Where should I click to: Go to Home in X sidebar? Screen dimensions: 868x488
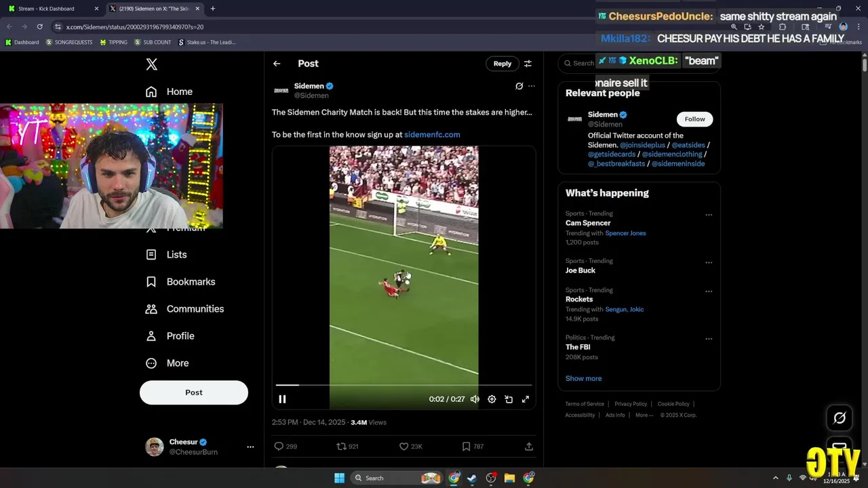(170, 91)
